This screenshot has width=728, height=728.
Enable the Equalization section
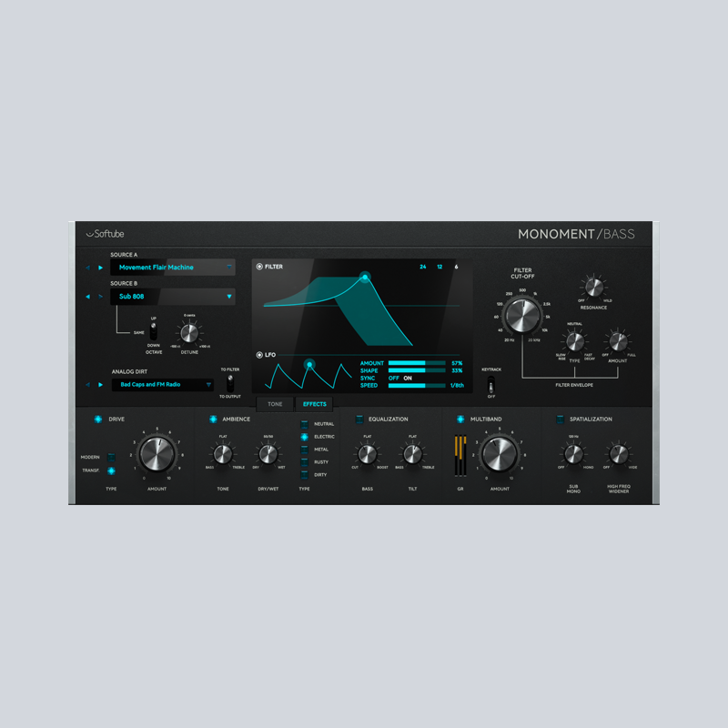(359, 420)
